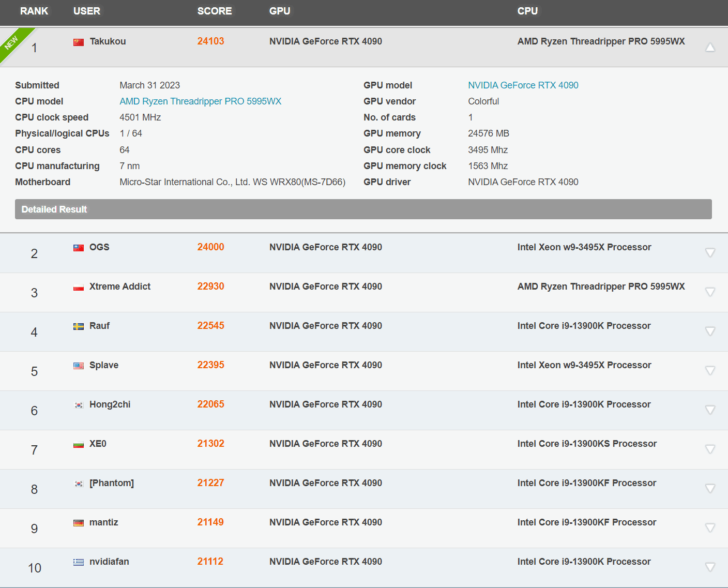Click the score 21302
728x588 pixels.
[x=210, y=444]
